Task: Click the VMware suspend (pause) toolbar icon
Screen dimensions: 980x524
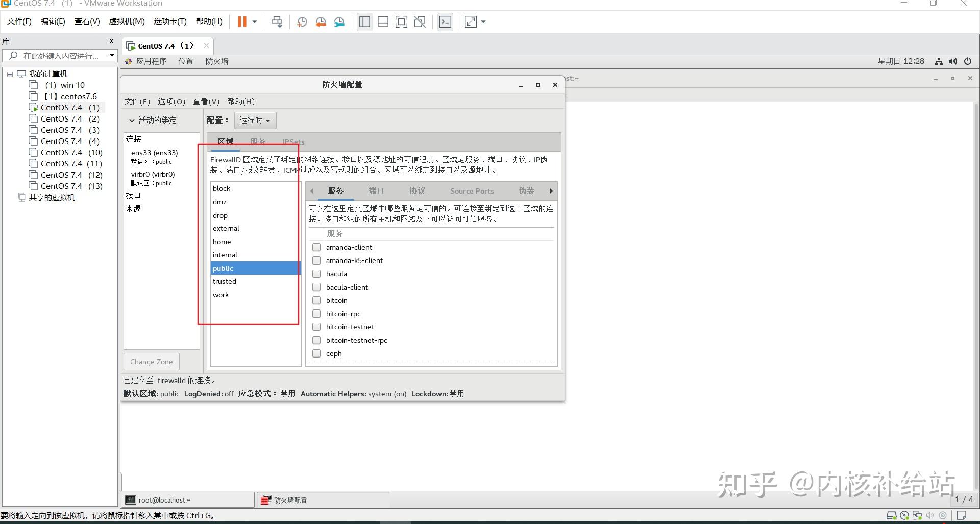Action: pos(242,21)
